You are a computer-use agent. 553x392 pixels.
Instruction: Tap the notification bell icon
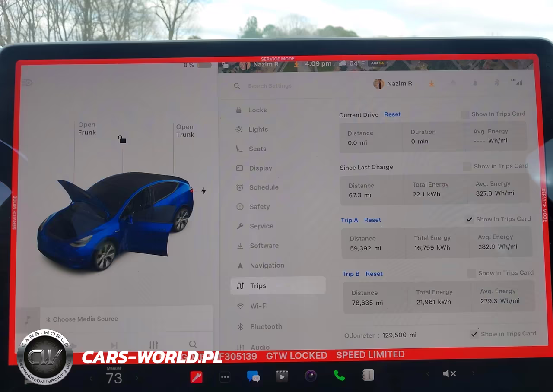coord(475,83)
